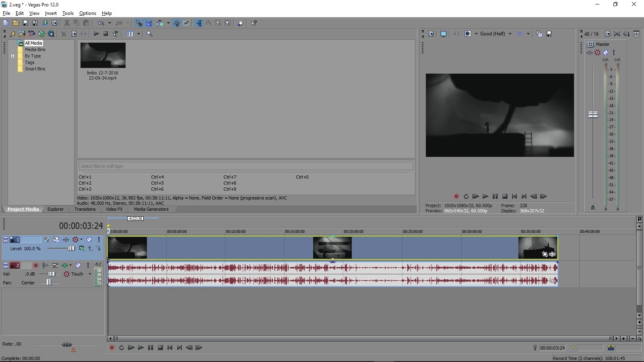Toggle Split Screen View in preview
The width and height of the screenshot is (644, 362).
click(x=468, y=34)
